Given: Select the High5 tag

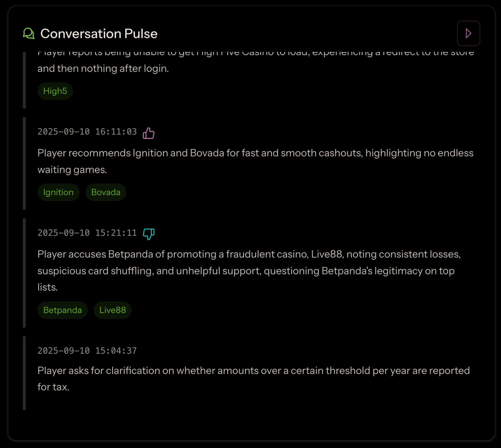Looking at the screenshot, I should [55, 91].
